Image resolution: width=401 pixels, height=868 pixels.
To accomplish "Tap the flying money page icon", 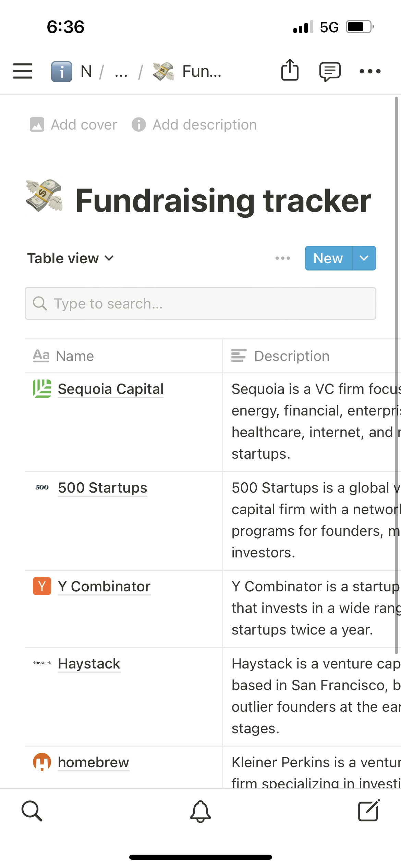I will tap(44, 196).
